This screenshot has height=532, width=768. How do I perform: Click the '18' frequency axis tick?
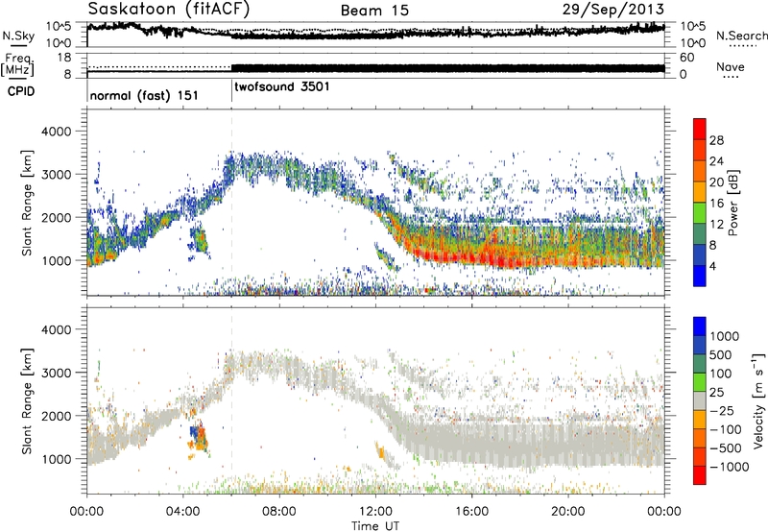(64, 57)
